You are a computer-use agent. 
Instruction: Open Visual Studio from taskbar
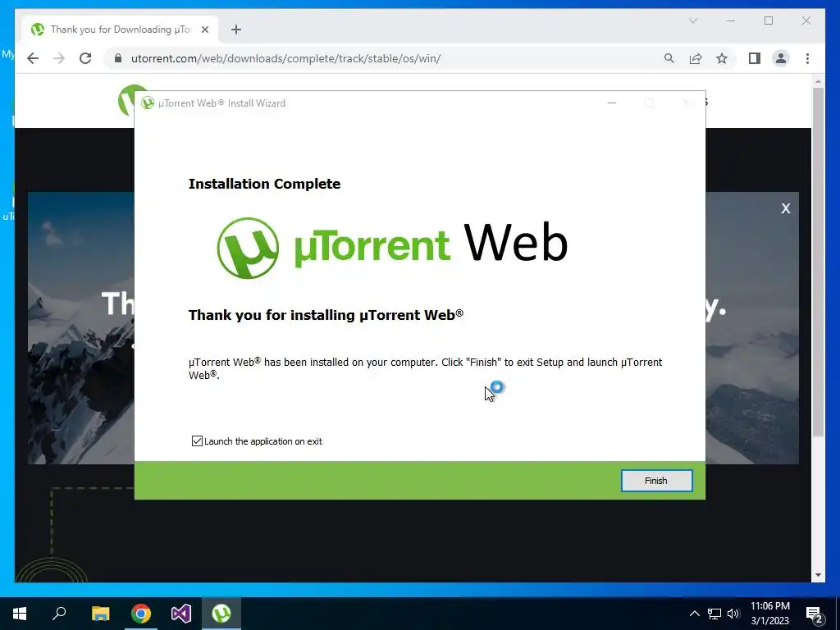click(x=181, y=614)
